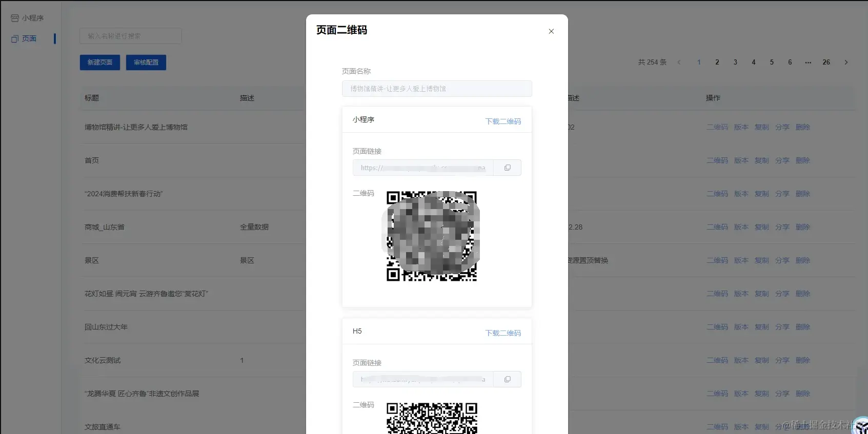Click the 新建页面 button
868x434 pixels.
coord(100,62)
